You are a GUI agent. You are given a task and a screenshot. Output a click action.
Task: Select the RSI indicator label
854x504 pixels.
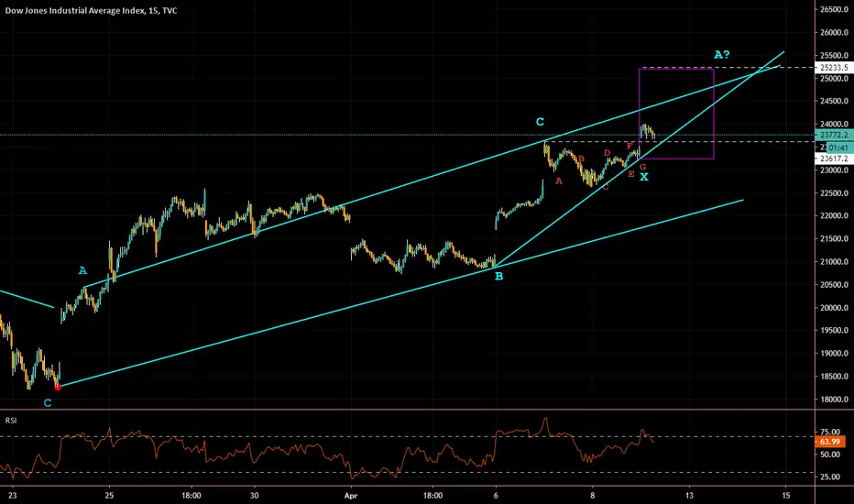click(10, 420)
